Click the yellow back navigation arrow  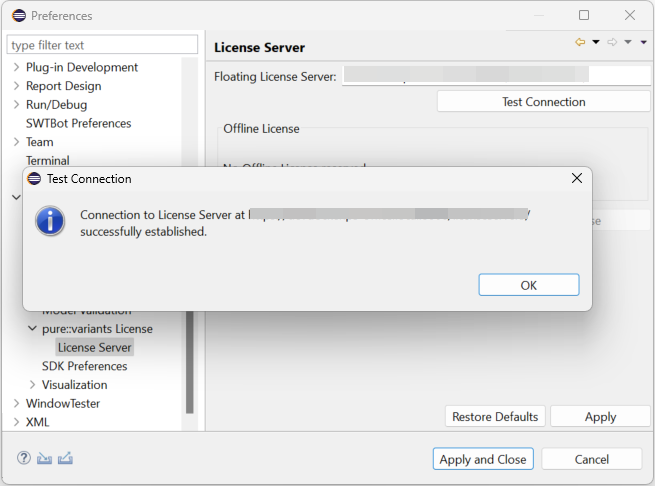click(x=580, y=42)
